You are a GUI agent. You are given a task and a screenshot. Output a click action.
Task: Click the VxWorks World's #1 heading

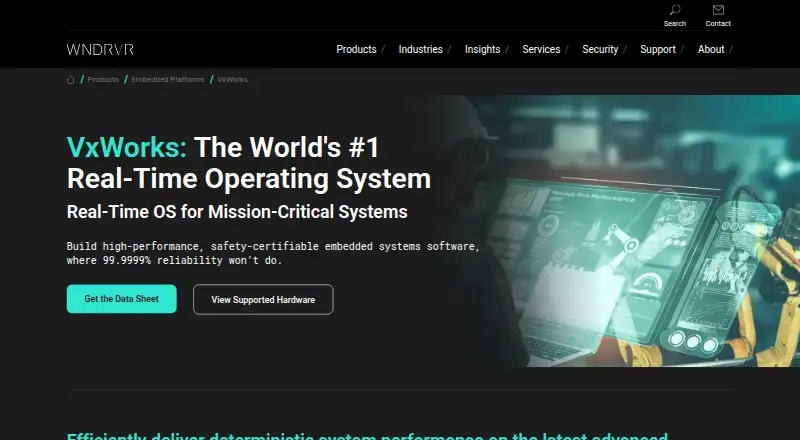coord(249,163)
